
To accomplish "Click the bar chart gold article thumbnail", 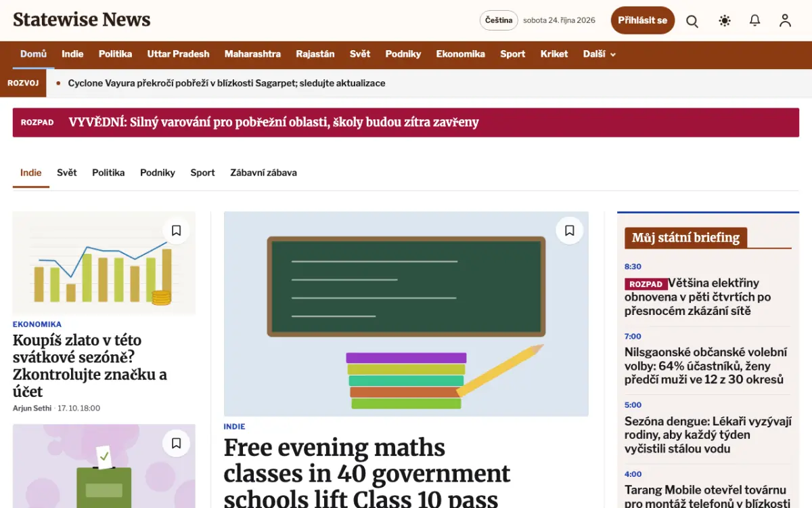I will point(104,263).
